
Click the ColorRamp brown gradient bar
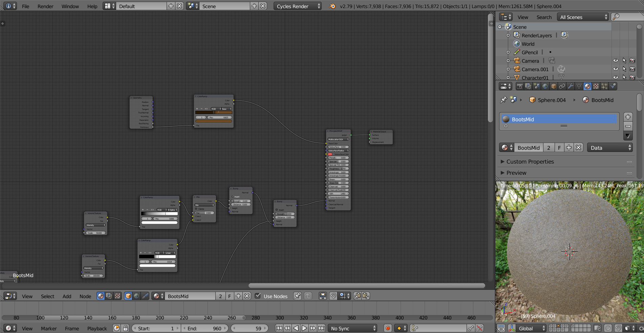point(214,112)
